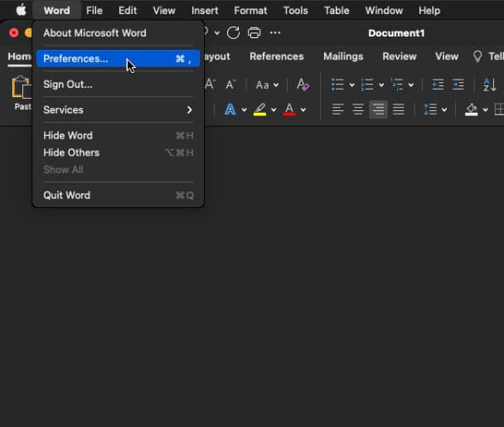Image resolution: width=504 pixels, height=427 pixels.
Task: Apply yellow text highlight color
Action: click(259, 109)
